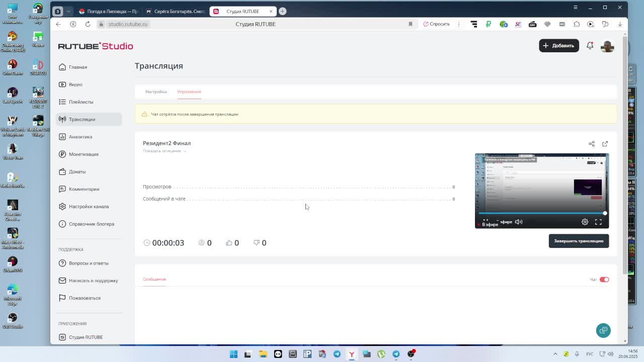
Task: Click Написать в поддержку link
Action: click(x=89, y=281)
